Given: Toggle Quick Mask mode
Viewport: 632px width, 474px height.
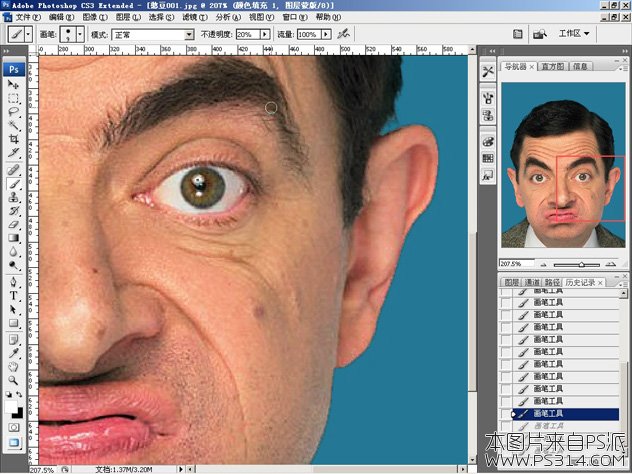Looking at the screenshot, I should [14, 427].
